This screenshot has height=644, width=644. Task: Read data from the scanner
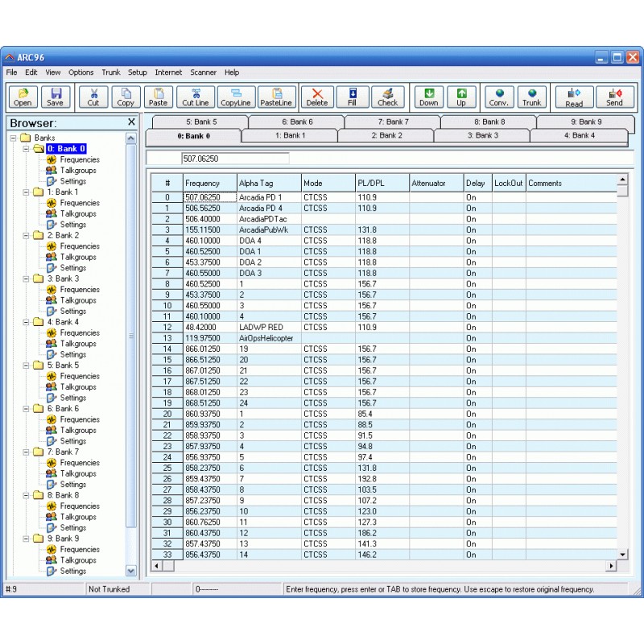point(576,97)
